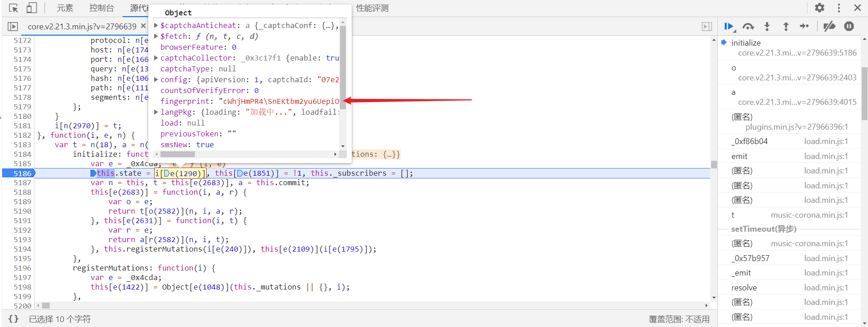Click line number 5196 in the gutter
Viewport: 868px width, 327px height.
point(22,268)
